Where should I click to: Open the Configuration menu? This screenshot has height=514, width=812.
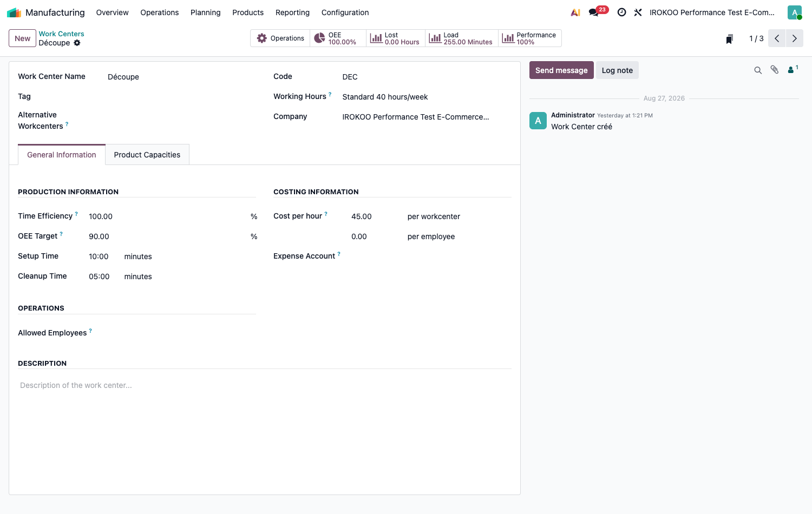[x=345, y=12]
